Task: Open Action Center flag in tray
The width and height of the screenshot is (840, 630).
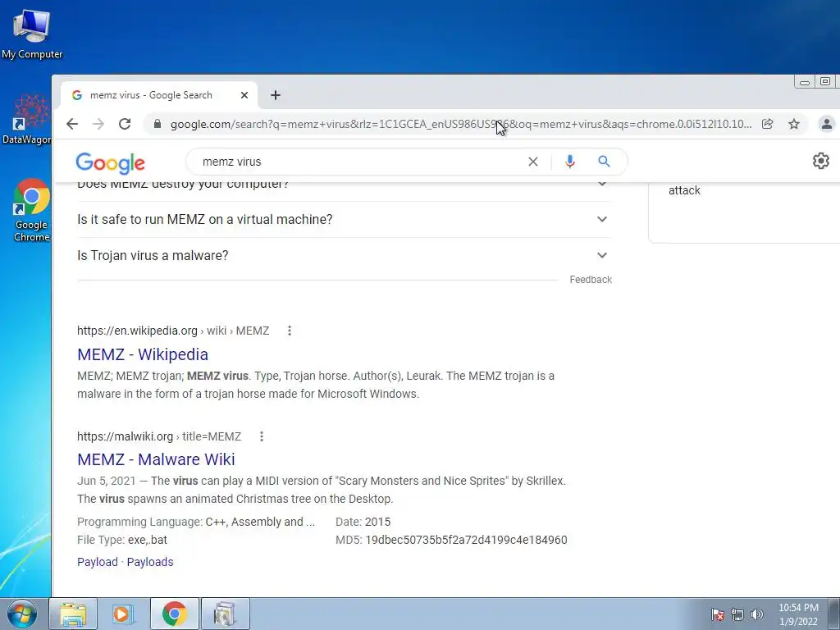Action: [x=718, y=615]
